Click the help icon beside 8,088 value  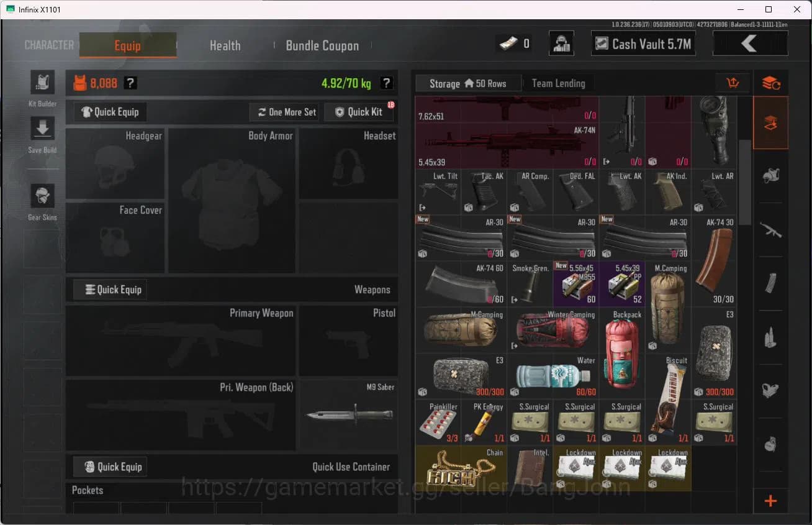[130, 83]
